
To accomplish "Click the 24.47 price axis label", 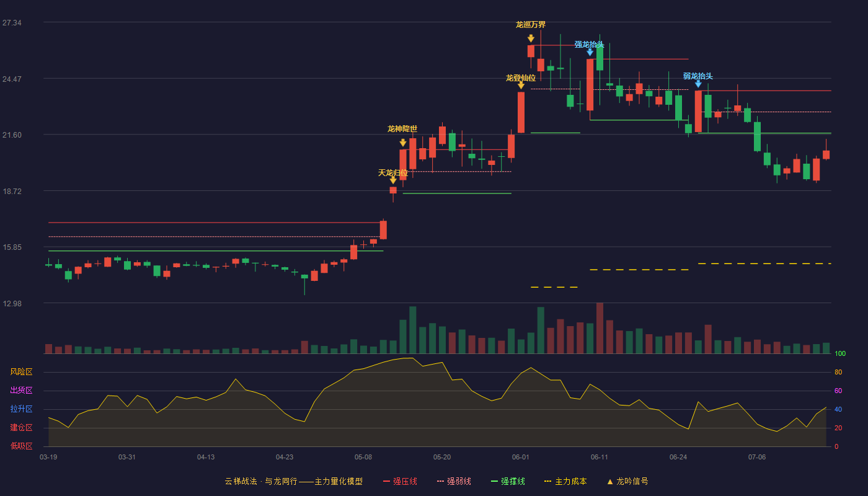I will pyautogui.click(x=12, y=79).
